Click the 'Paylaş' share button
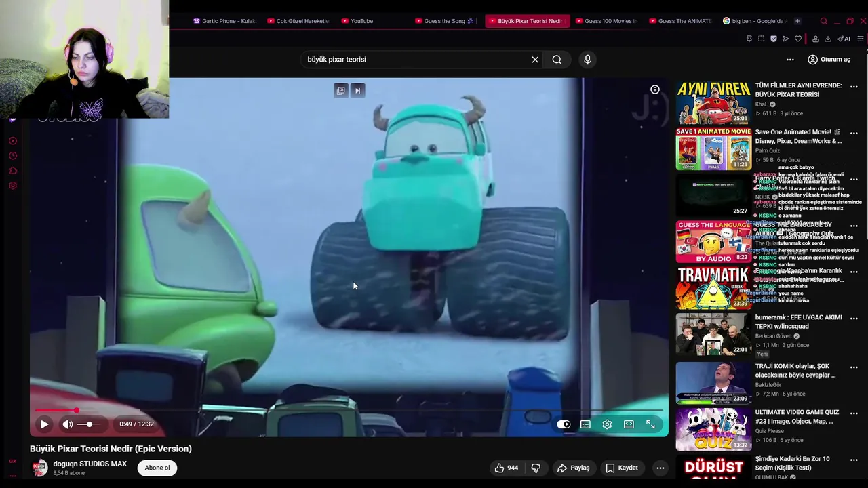The image size is (868, 488). 573,468
